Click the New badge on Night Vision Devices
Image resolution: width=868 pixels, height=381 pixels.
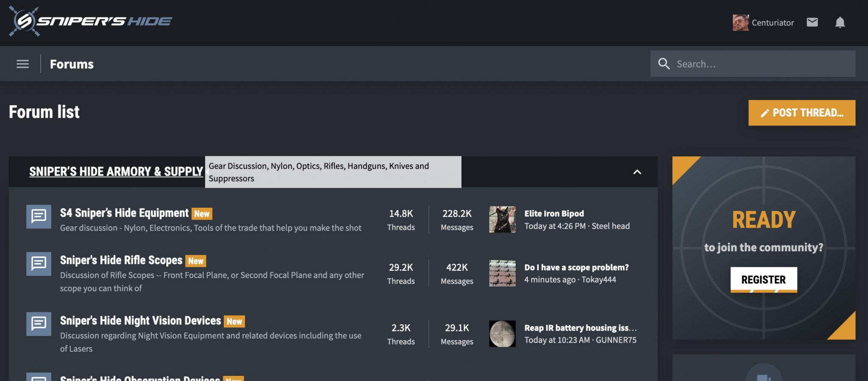234,322
